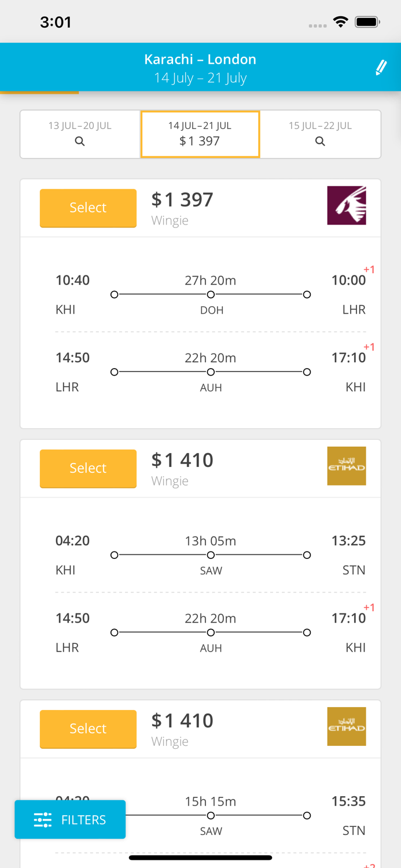Viewport: 401px width, 868px height.
Task: Select the second $1 410 Etihad flight
Action: coord(88,468)
